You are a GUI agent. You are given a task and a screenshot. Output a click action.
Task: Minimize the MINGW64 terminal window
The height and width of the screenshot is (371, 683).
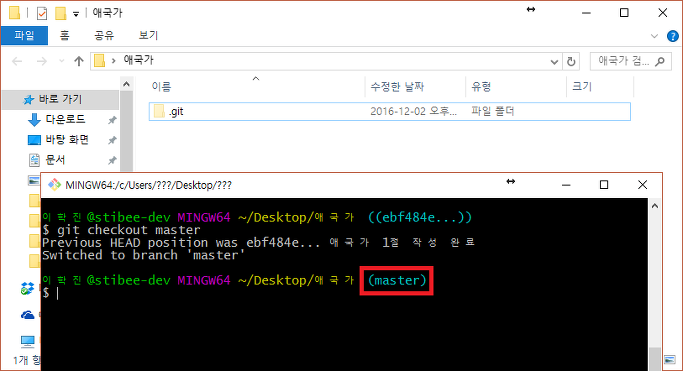[x=566, y=185]
